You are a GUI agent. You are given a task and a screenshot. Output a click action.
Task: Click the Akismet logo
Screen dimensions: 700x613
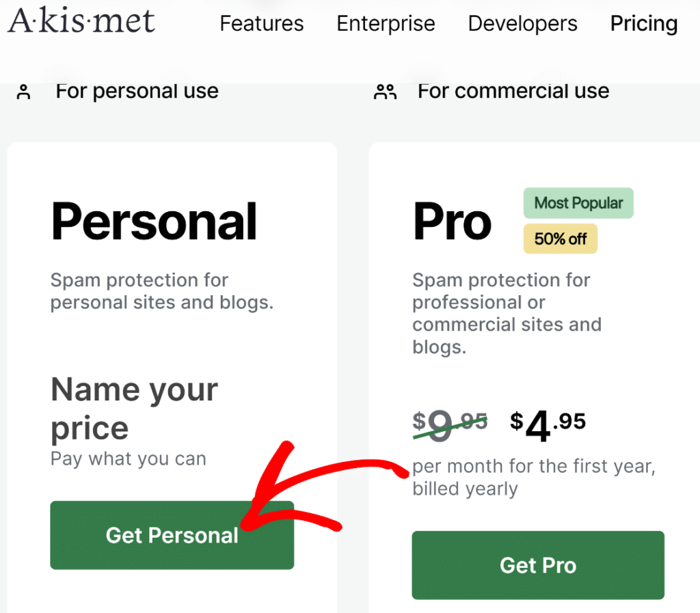click(81, 21)
